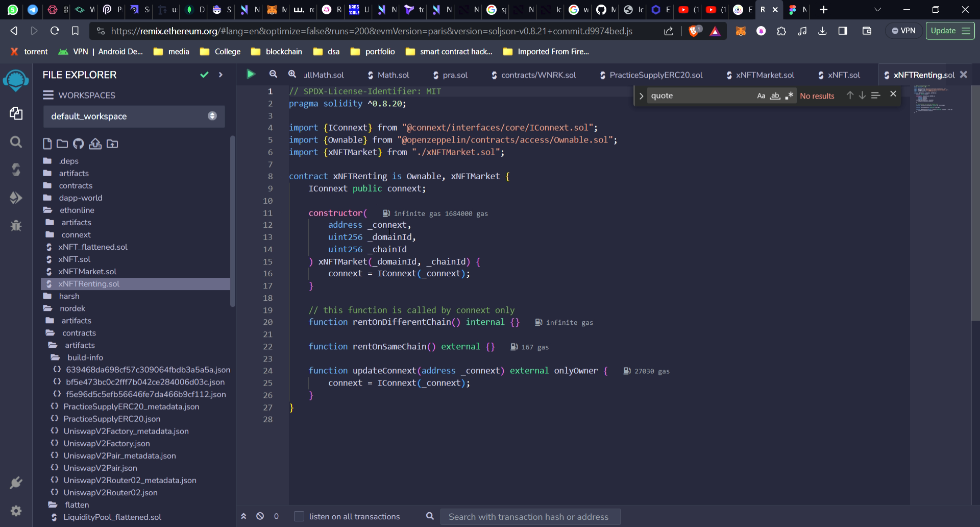
Task: Toggle the VPN button
Action: click(x=903, y=31)
